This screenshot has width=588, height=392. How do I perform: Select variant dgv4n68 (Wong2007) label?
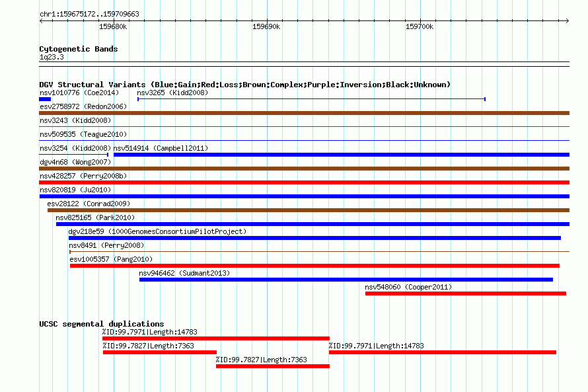coord(75,162)
